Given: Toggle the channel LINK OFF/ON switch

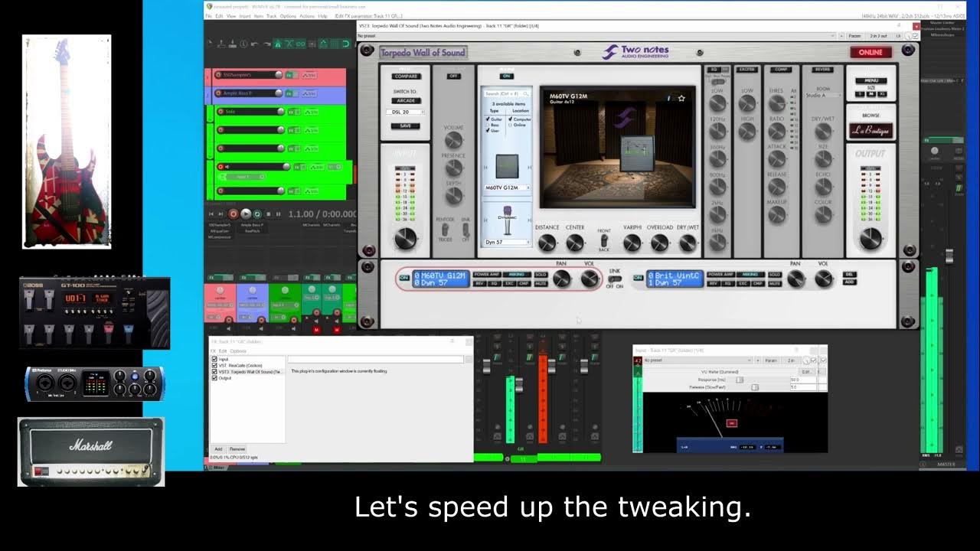Looking at the screenshot, I should (x=614, y=279).
